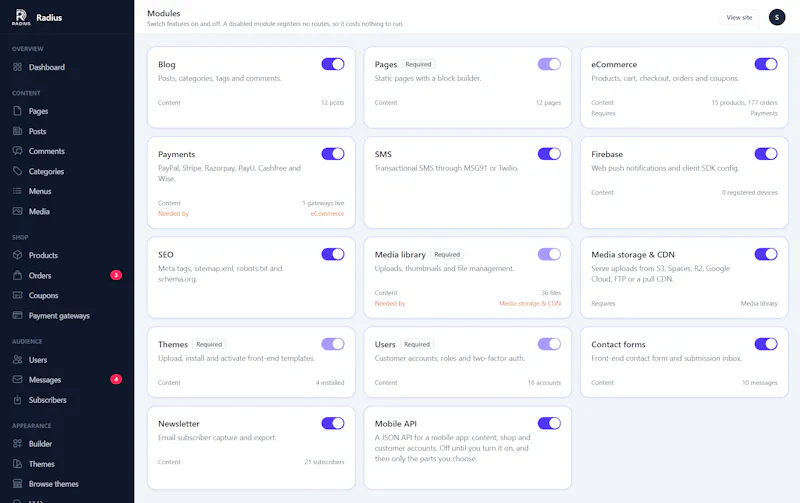Click the Comments bubble icon
The width and height of the screenshot is (800, 503).
[x=17, y=151]
